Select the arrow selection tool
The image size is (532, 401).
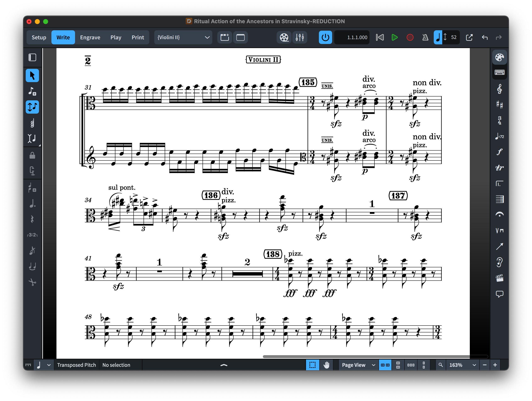(x=32, y=75)
